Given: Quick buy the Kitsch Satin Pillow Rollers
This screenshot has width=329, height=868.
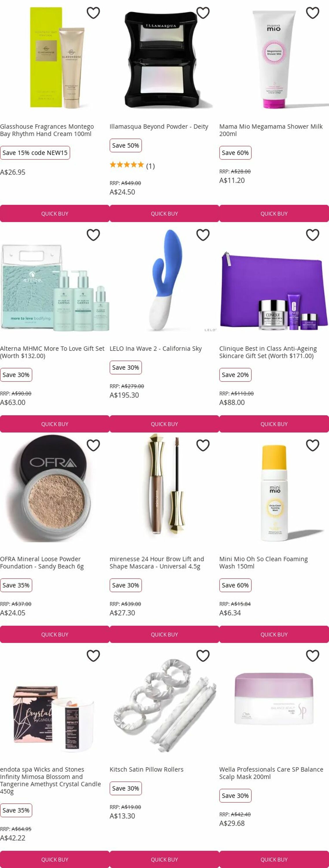Looking at the screenshot, I should (164, 860).
